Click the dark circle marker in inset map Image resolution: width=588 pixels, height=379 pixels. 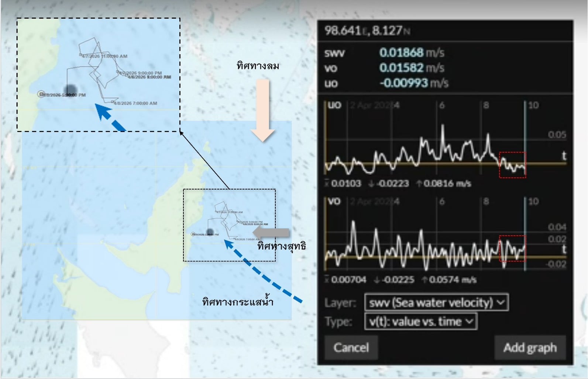pos(70,90)
